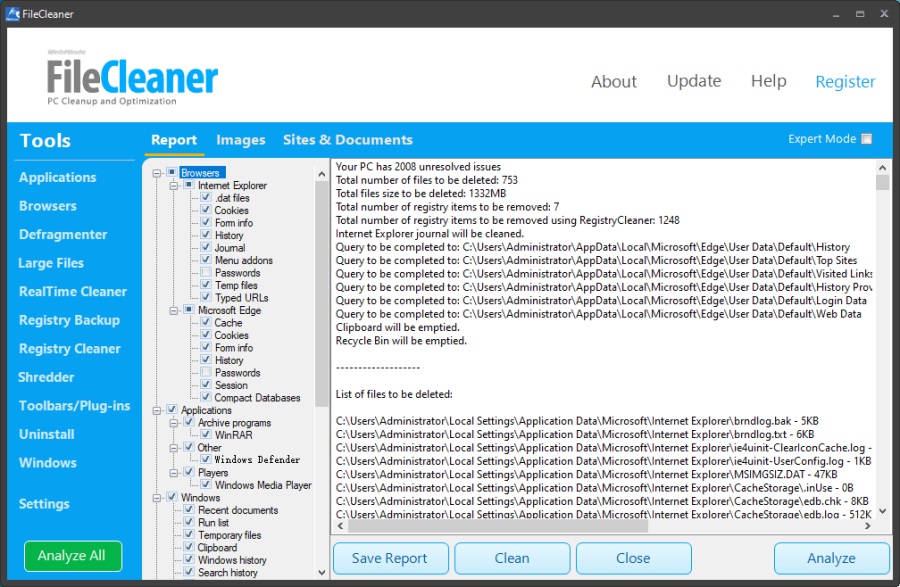This screenshot has width=900, height=587.
Task: Click the Register link
Action: (x=845, y=81)
